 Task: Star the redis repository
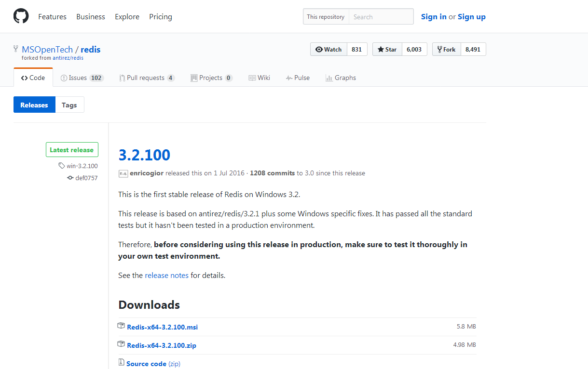387,49
